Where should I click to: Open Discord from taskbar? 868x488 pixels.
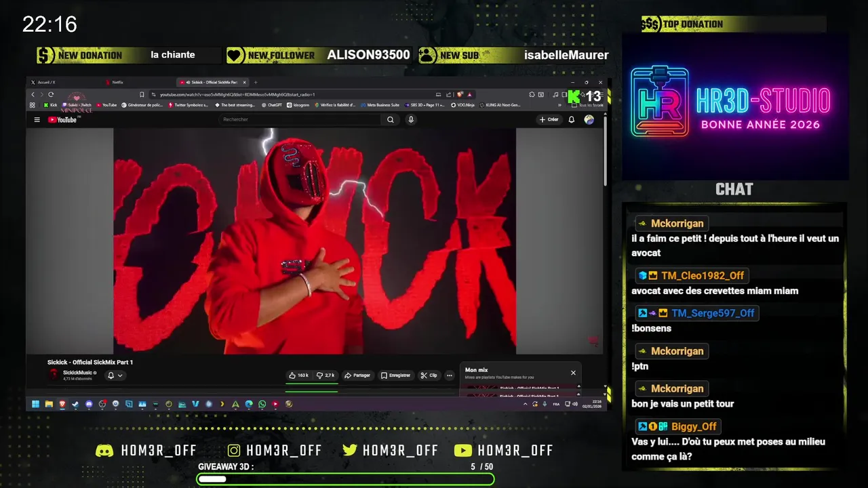89,404
